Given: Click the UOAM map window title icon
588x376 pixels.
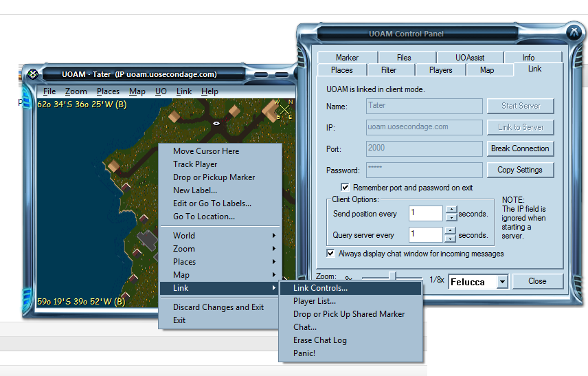Looking at the screenshot, I should point(32,74).
